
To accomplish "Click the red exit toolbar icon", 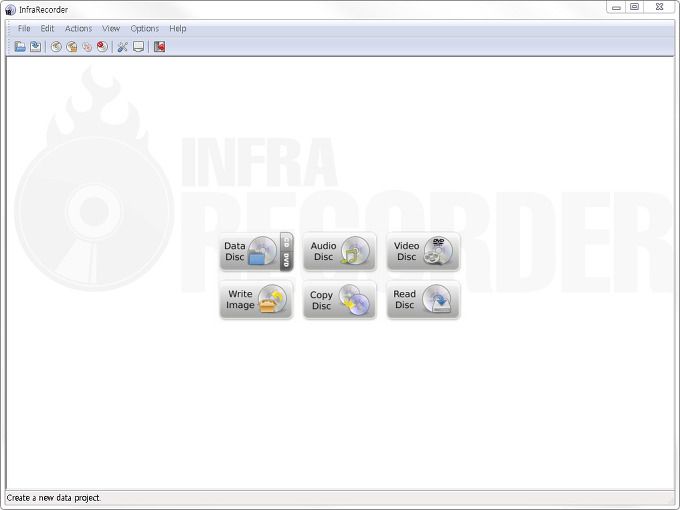I will pos(159,46).
